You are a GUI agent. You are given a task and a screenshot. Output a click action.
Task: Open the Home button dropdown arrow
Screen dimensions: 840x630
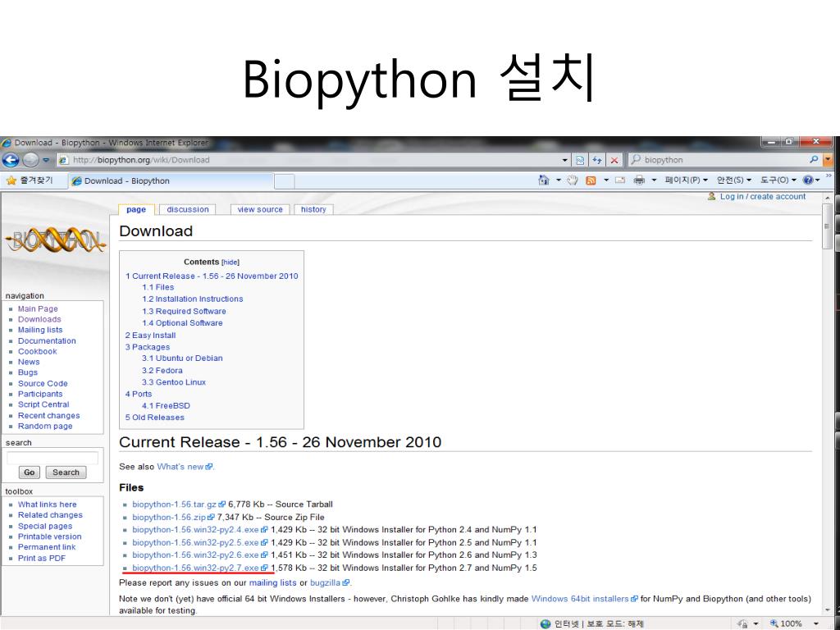click(x=558, y=180)
